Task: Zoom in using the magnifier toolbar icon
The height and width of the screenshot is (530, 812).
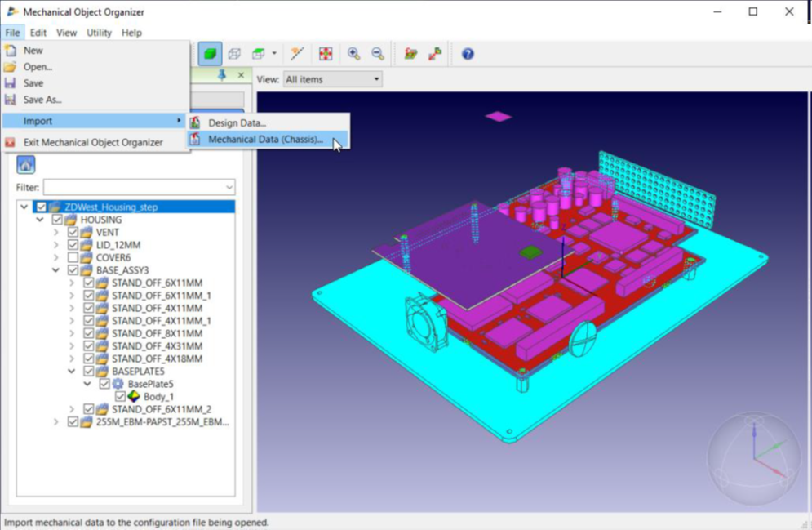Action: point(353,53)
